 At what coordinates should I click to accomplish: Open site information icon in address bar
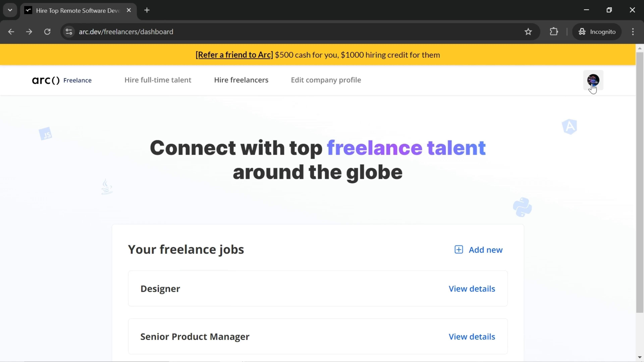pos(69,32)
